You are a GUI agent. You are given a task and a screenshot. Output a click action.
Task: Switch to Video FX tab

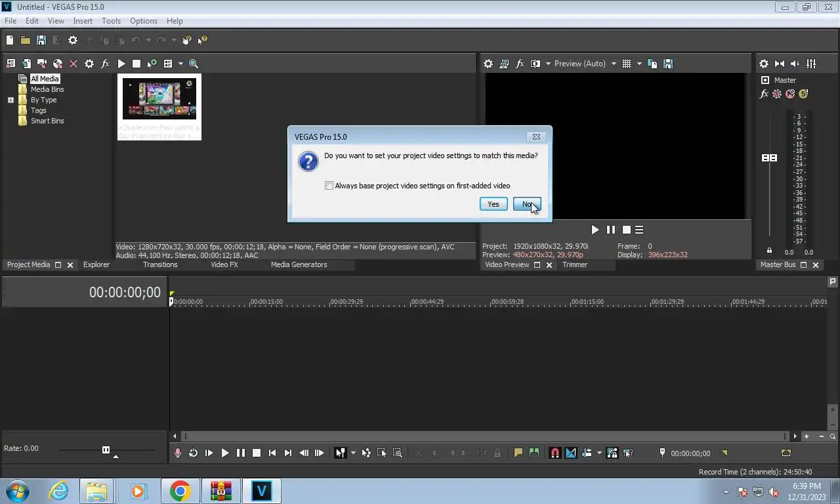pos(224,264)
